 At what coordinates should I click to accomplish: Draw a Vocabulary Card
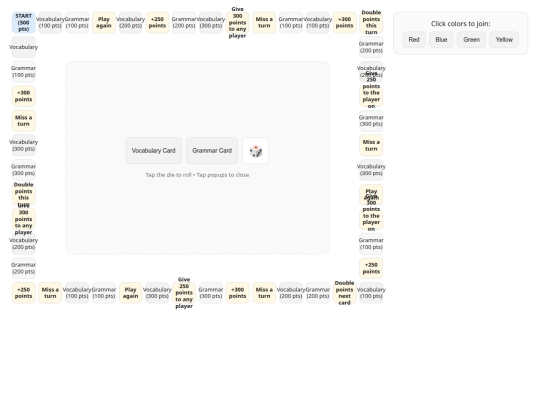click(154, 151)
